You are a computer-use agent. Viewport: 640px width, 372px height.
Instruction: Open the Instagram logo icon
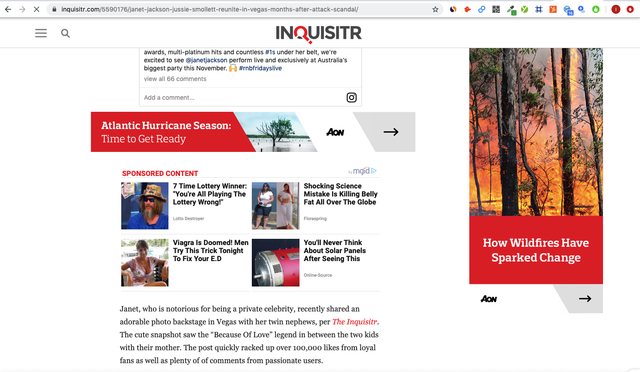pos(351,98)
